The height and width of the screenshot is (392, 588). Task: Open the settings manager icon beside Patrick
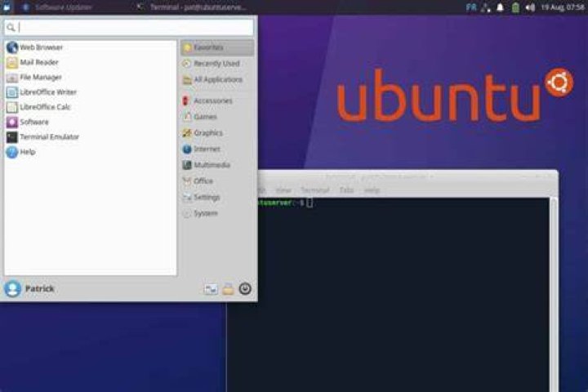point(211,288)
